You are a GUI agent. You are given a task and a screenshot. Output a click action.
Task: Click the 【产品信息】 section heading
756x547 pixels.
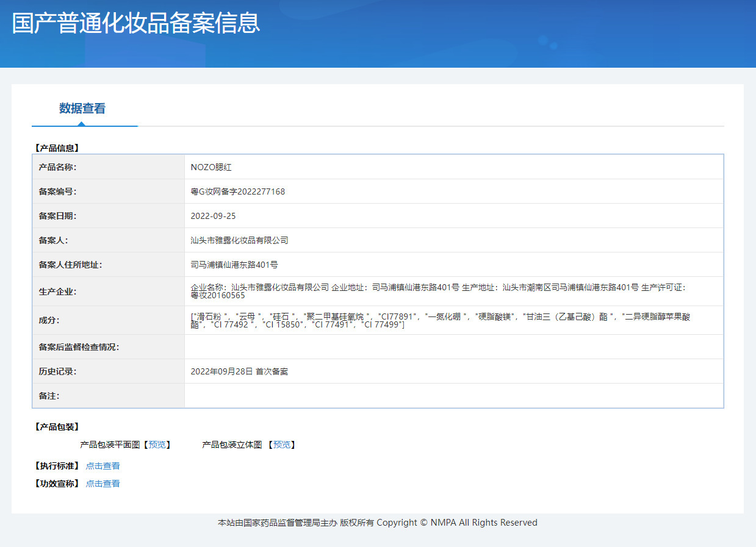click(x=57, y=148)
